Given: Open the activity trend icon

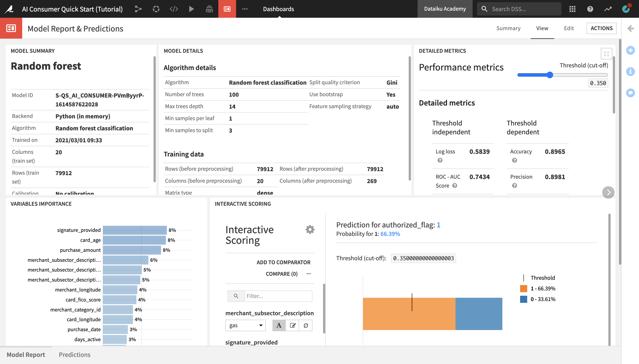Looking at the screenshot, I should tap(608, 9).
